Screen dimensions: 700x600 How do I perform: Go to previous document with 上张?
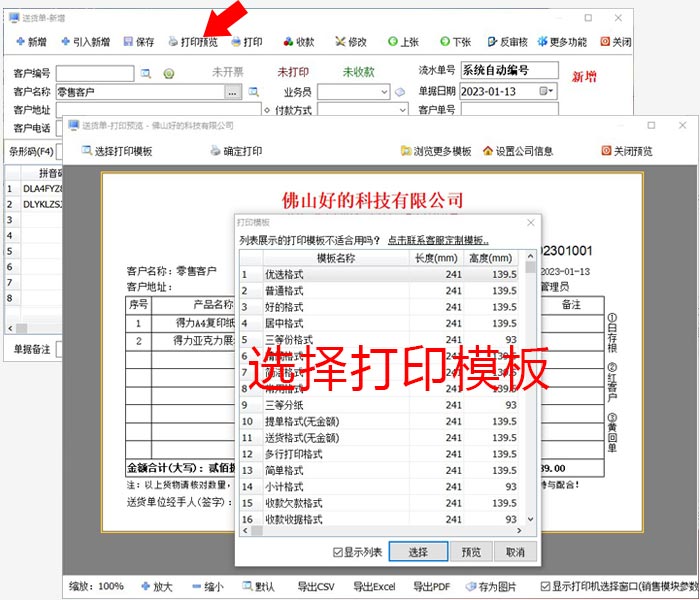pyautogui.click(x=403, y=42)
